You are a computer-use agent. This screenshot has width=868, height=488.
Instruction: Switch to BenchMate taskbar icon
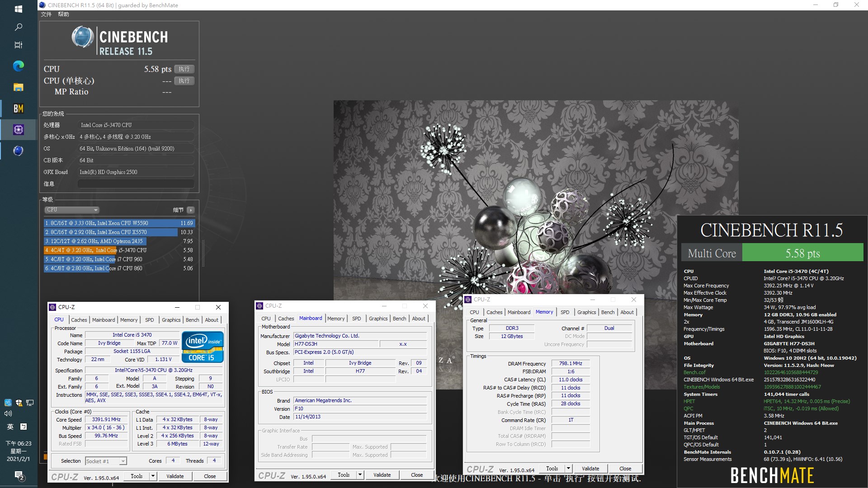[x=19, y=108]
